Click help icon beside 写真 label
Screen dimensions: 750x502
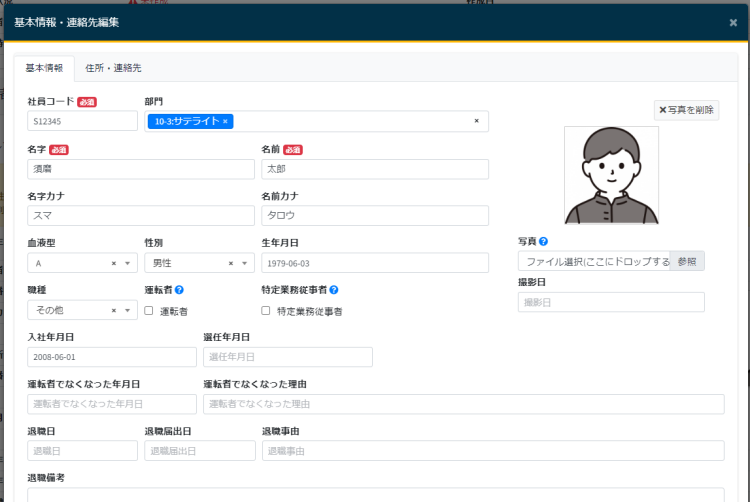543,241
